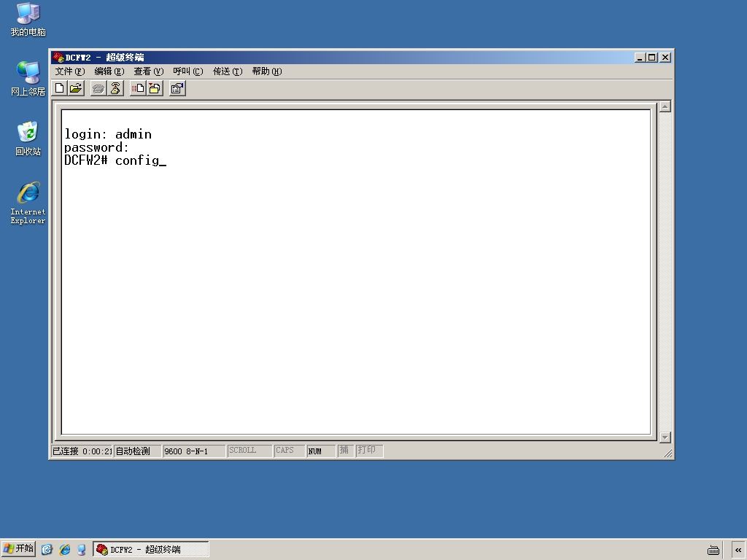
Task: Click the Properties toolbar icon
Action: tap(177, 88)
